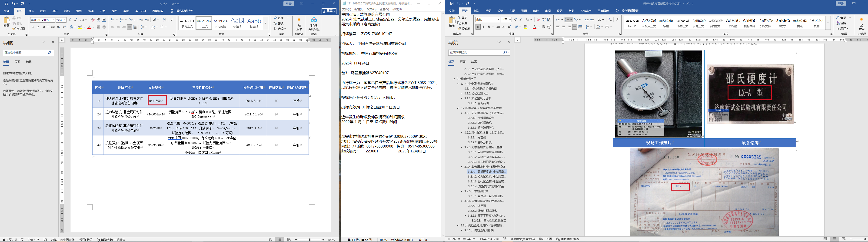Toggle justify alignment in 井神 document window
The image size is (868, 242).
[575, 27]
